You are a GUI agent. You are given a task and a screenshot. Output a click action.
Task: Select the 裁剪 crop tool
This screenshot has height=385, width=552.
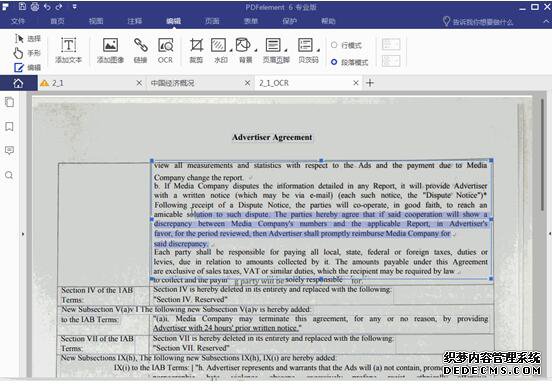(x=196, y=50)
